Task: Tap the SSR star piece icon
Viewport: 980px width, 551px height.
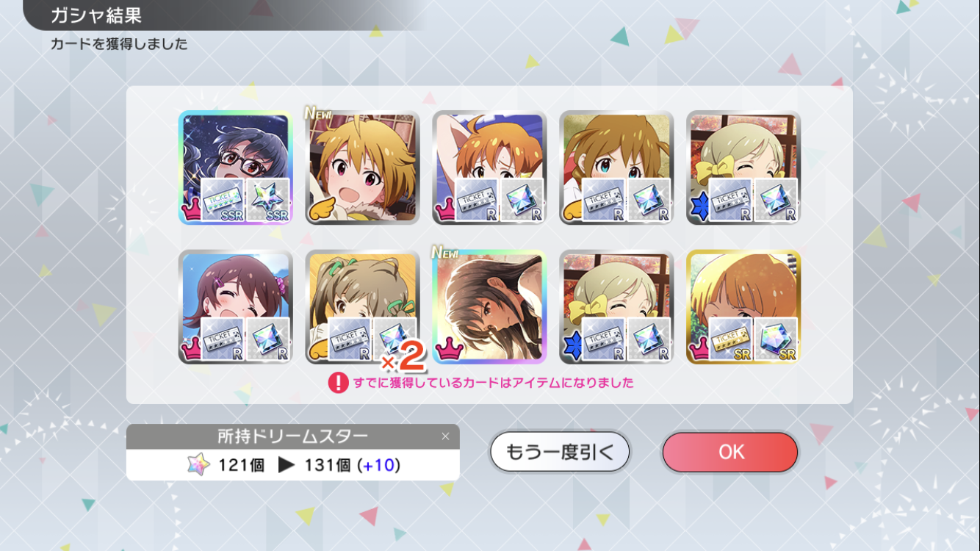Action: (x=267, y=200)
